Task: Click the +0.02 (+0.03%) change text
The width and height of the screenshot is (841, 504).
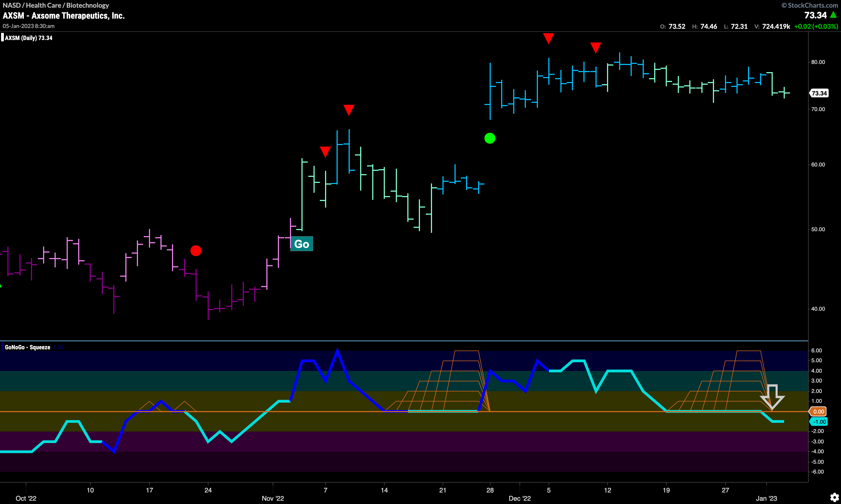Action: tap(816, 27)
